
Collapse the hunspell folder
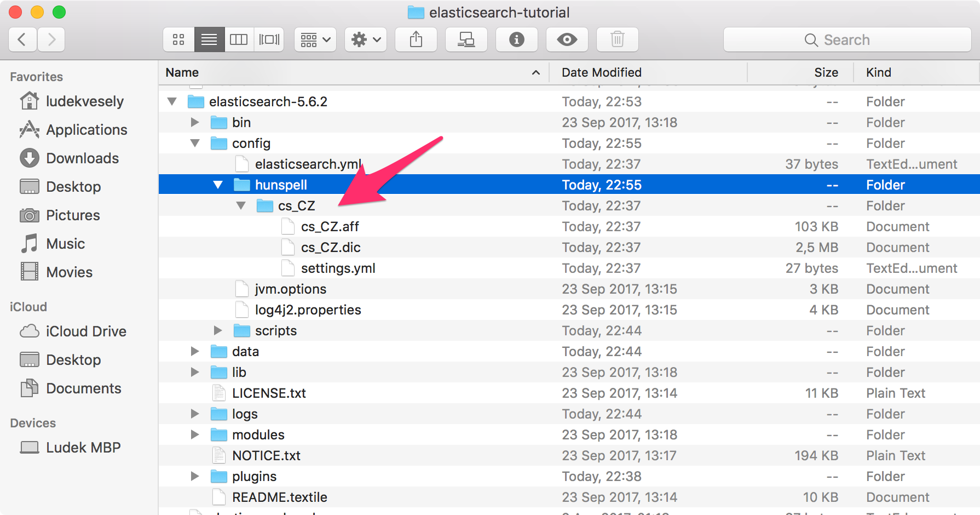coord(218,185)
